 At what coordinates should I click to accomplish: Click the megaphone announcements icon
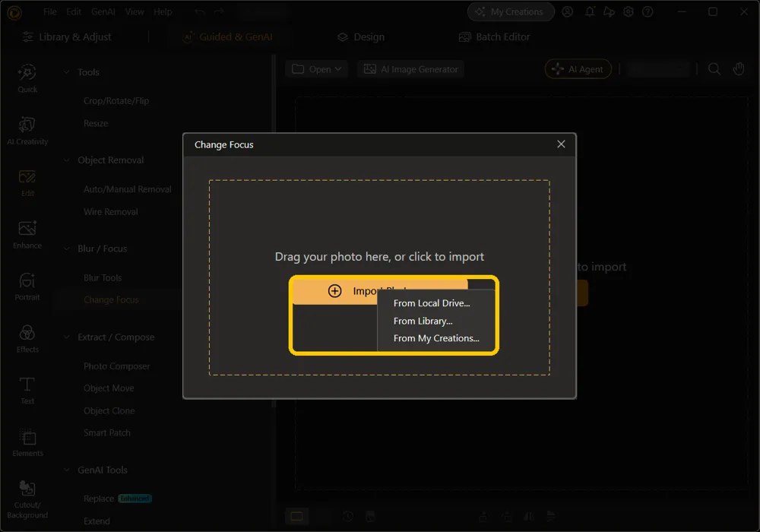tap(609, 11)
